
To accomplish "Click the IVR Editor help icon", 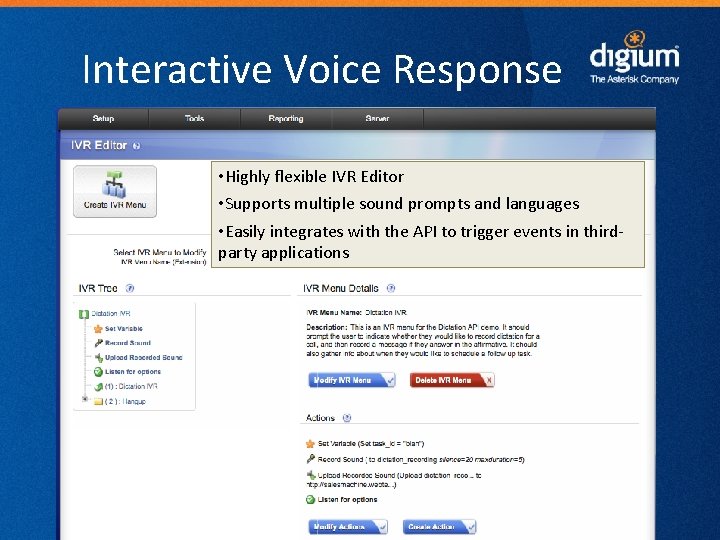I will (136, 146).
